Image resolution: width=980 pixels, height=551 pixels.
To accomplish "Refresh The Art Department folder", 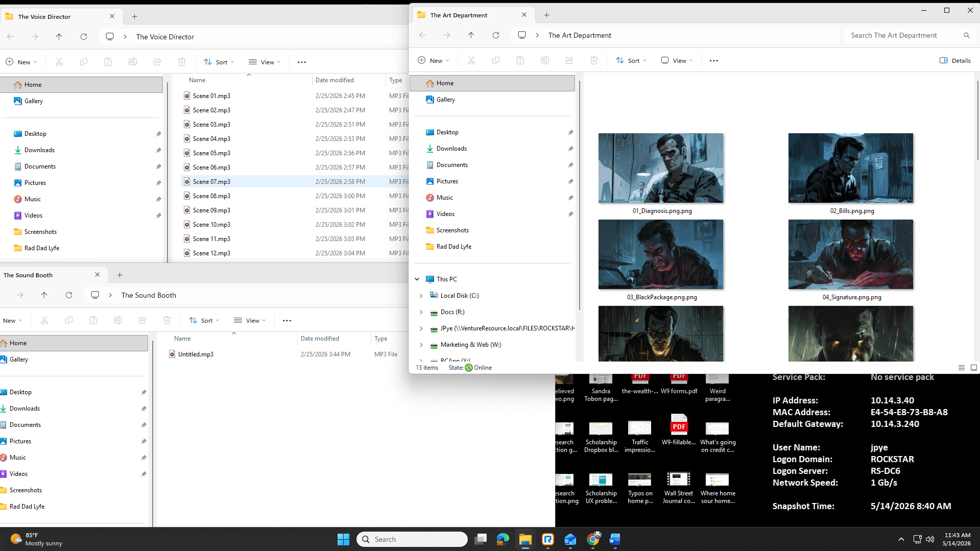I will point(495,35).
